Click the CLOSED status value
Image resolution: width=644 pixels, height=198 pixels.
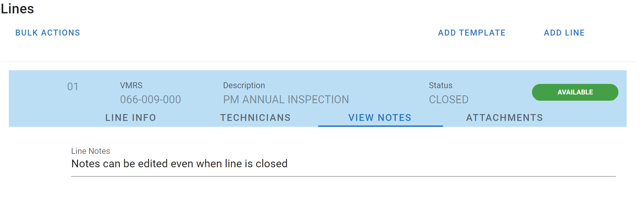point(448,100)
